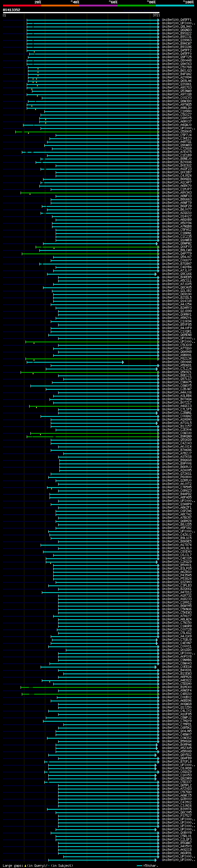The height and width of the screenshot is (868, 197).
Task: Click hit label UniRef100_Q929R9
Action: [x=177, y=778]
